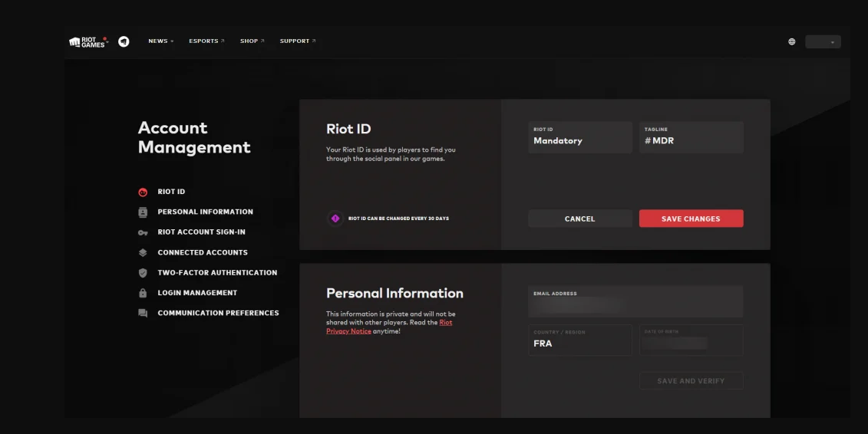Click the Account Management heading
The height and width of the screenshot is (434, 868).
194,138
